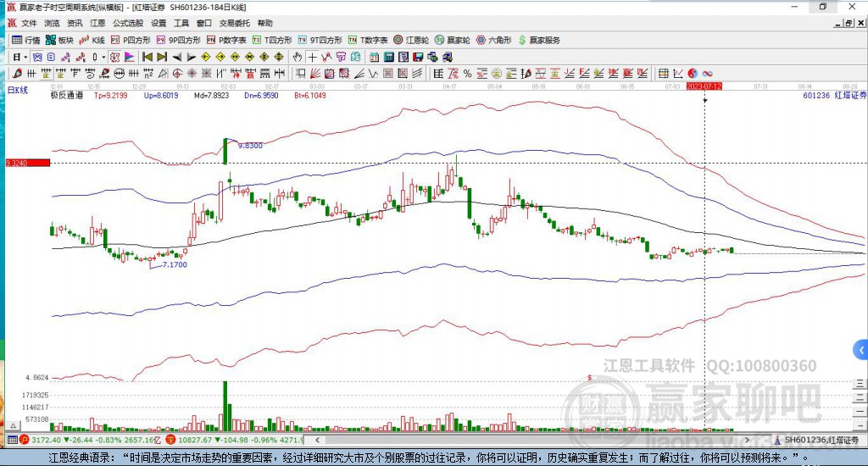Click the truck icon in toolbar
Image resolution: width=868 pixels, height=466 pixels.
[448, 57]
